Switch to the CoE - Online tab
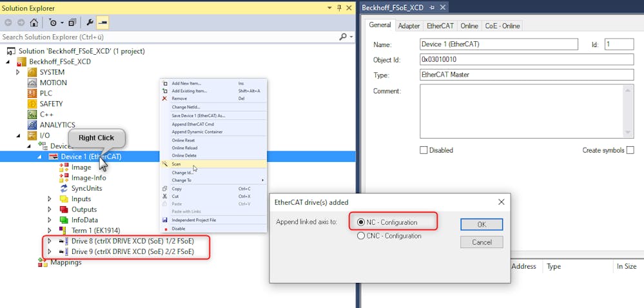Viewport: 644px width, 308px height. (502, 26)
